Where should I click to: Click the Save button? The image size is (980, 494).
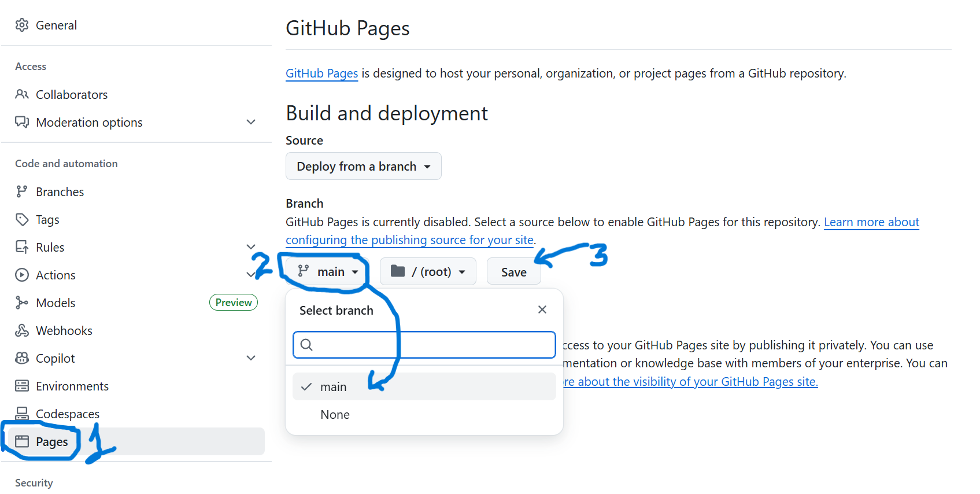pos(514,271)
